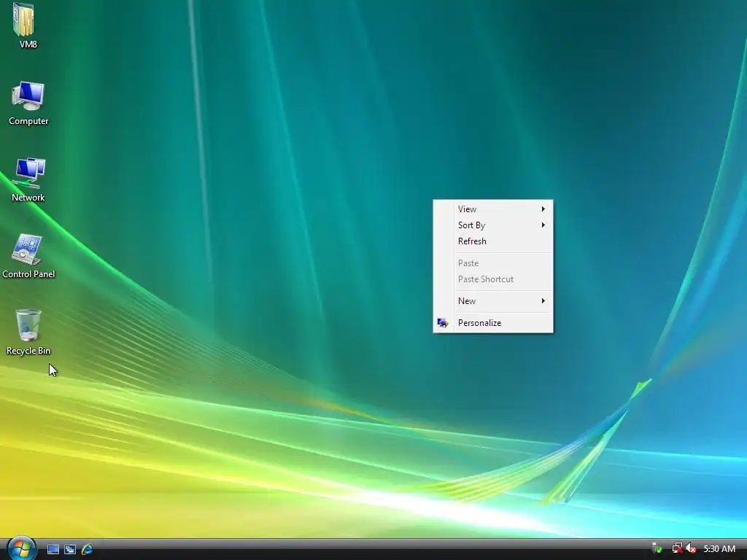Click the 5:30 AM clock

pos(719,549)
